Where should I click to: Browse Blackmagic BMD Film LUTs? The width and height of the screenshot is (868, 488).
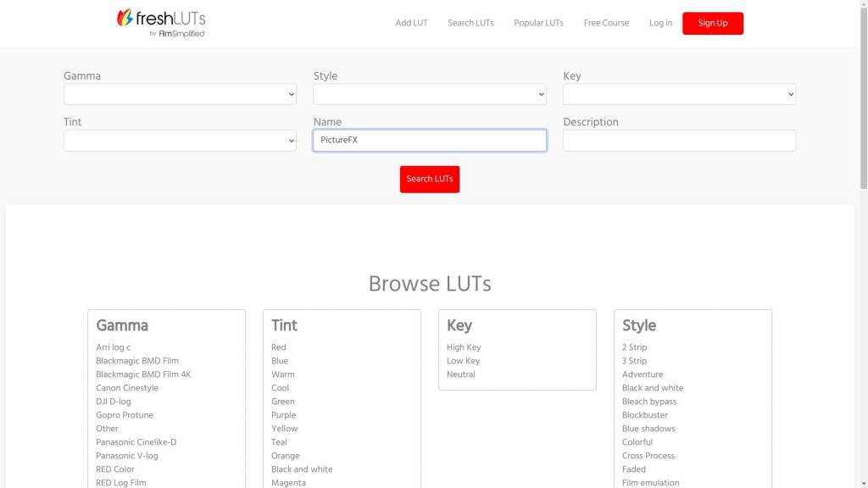pos(137,361)
